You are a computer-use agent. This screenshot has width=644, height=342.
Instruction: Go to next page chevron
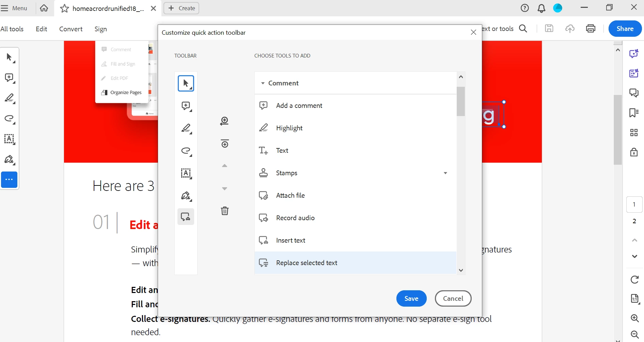tap(634, 256)
